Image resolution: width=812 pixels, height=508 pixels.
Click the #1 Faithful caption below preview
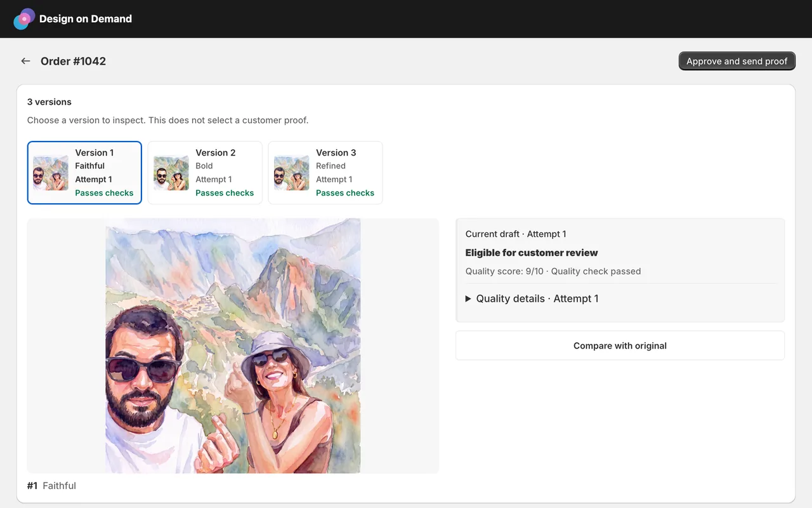click(51, 486)
